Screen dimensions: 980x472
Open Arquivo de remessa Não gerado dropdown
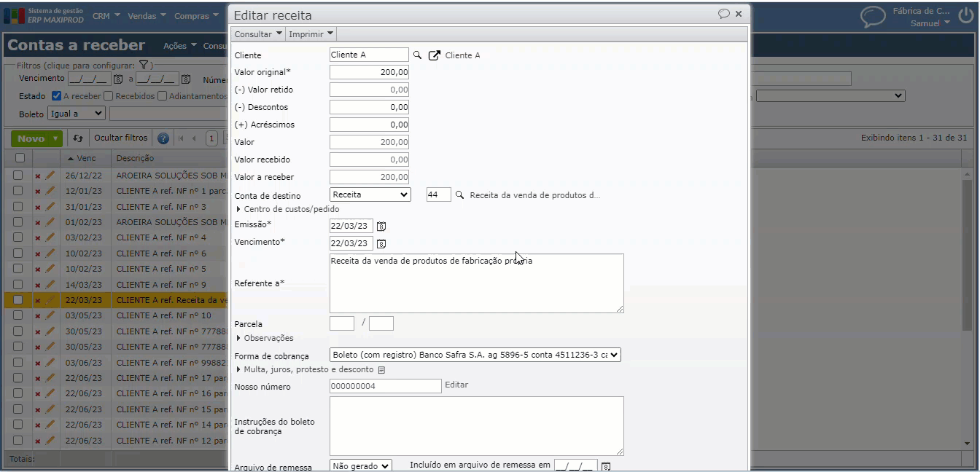pyautogui.click(x=361, y=465)
